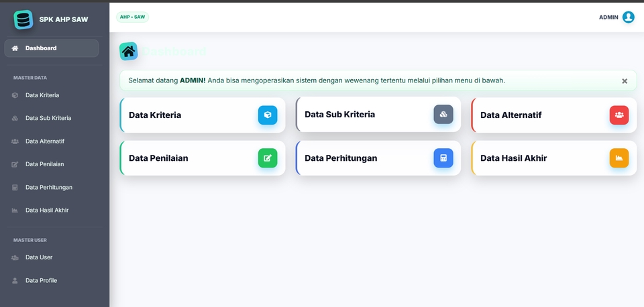Open Data Kriteria from the sidebar
The image size is (644, 307).
(x=42, y=95)
